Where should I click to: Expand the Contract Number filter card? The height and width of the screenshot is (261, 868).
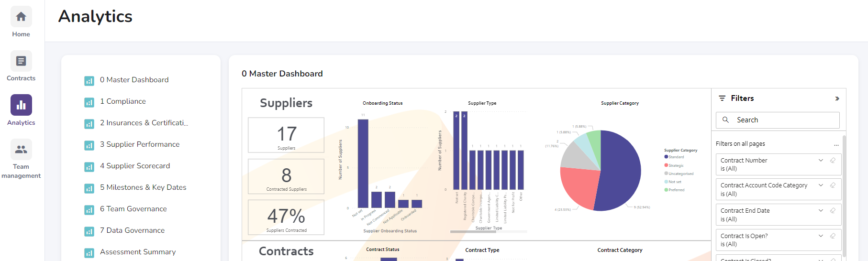(821, 160)
